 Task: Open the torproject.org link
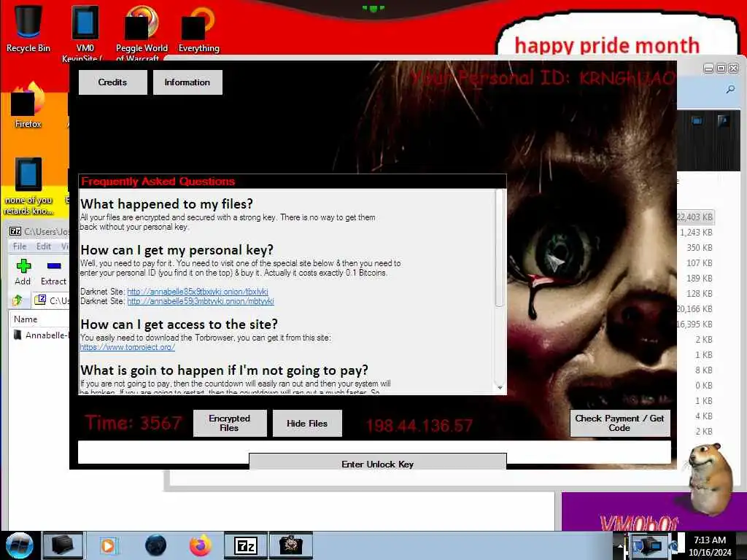pyautogui.click(x=127, y=347)
